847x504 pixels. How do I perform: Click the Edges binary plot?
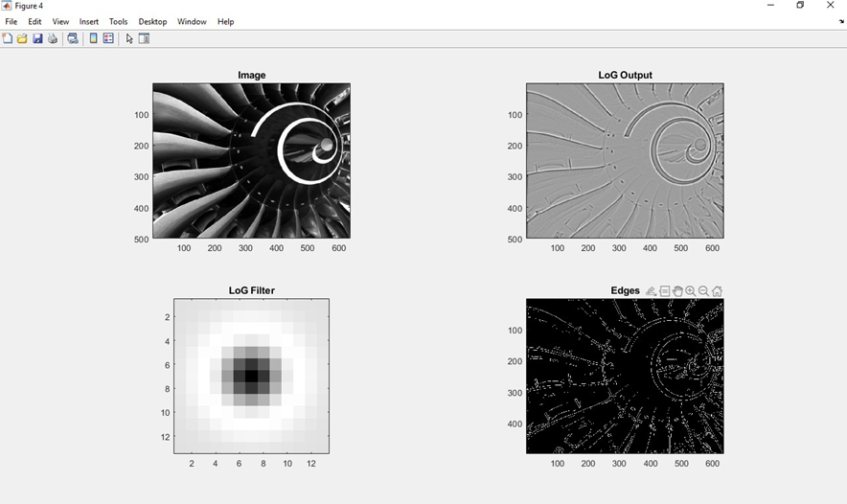(625, 376)
